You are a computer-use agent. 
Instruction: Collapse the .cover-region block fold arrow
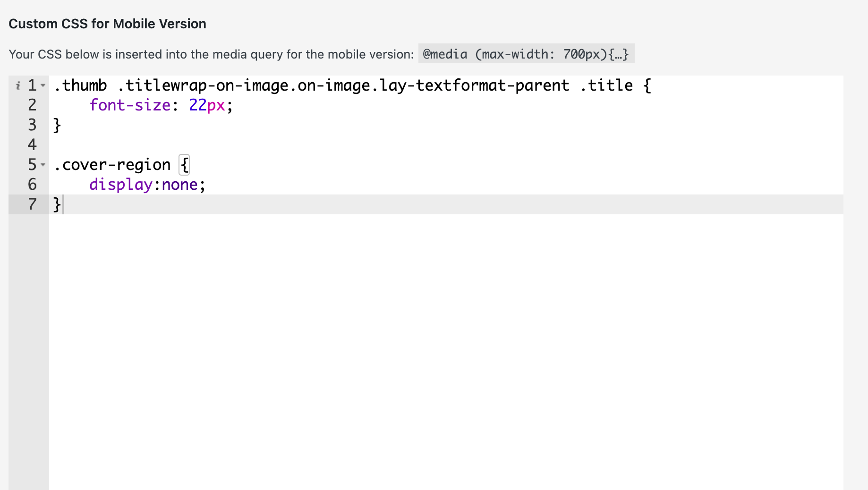coord(43,165)
